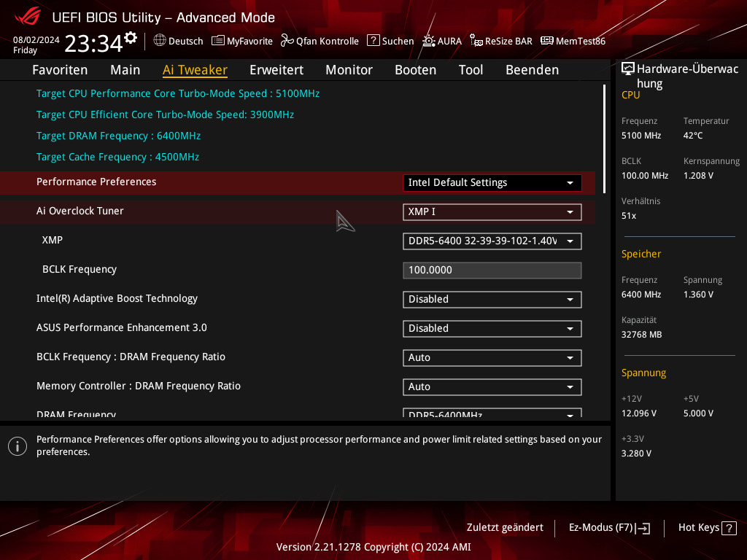Click the Spannung section heading
The image size is (747, 560).
(x=643, y=373)
